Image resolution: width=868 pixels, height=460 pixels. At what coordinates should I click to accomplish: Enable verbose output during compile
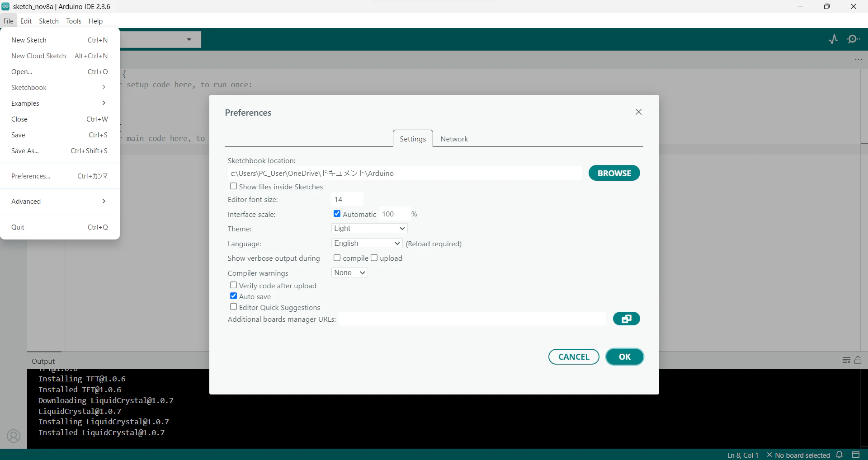click(337, 258)
